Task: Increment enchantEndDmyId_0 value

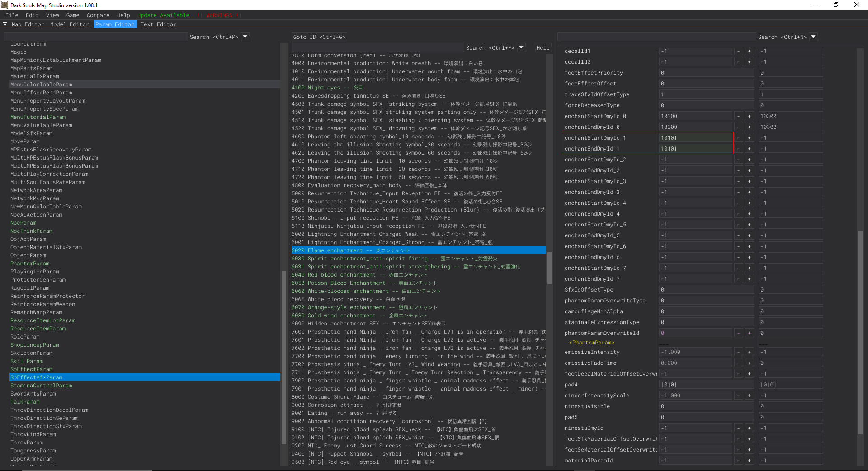Action: pyautogui.click(x=749, y=127)
